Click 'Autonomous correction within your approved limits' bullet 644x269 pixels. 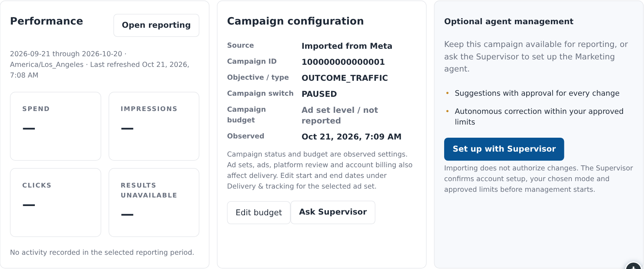pyautogui.click(x=539, y=116)
